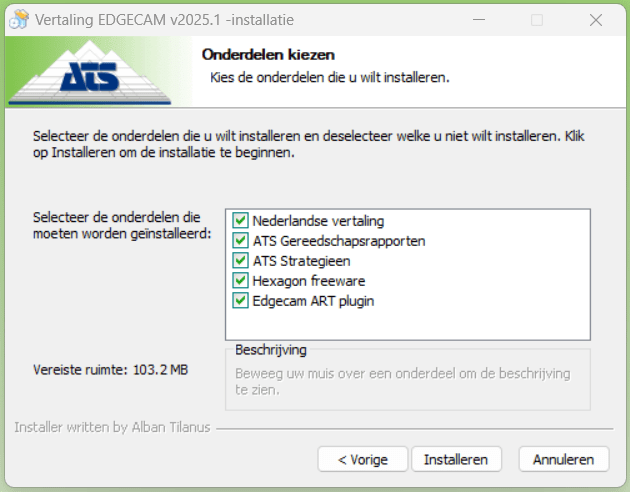Uncheck the Nederlandse vertaling checkbox

click(240, 220)
